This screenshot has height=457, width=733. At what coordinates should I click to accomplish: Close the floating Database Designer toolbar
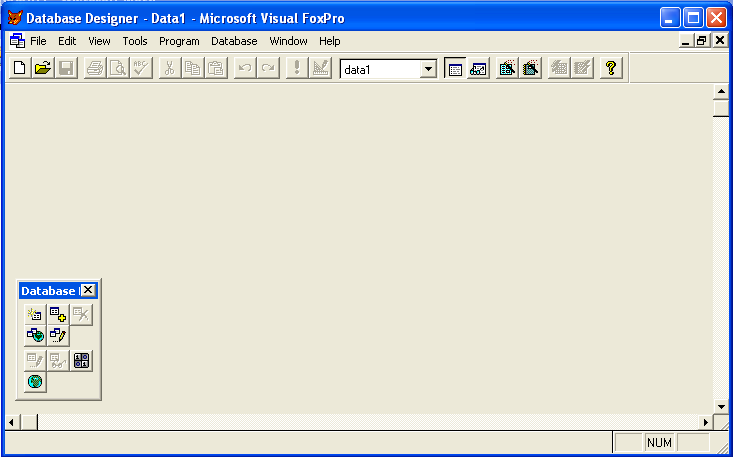tap(88, 290)
